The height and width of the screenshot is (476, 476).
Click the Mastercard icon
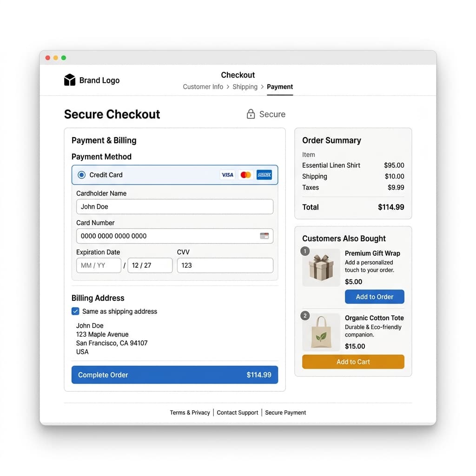[x=245, y=175]
